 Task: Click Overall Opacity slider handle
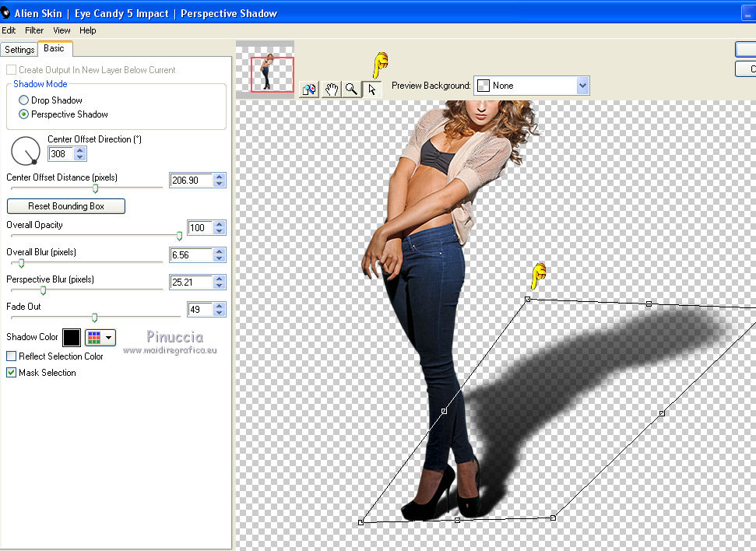(179, 236)
